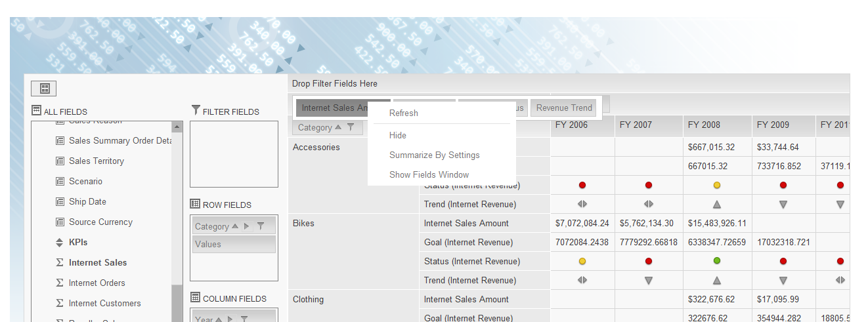
Task: Select Summarize By Settings menu entry
Action: coord(435,155)
